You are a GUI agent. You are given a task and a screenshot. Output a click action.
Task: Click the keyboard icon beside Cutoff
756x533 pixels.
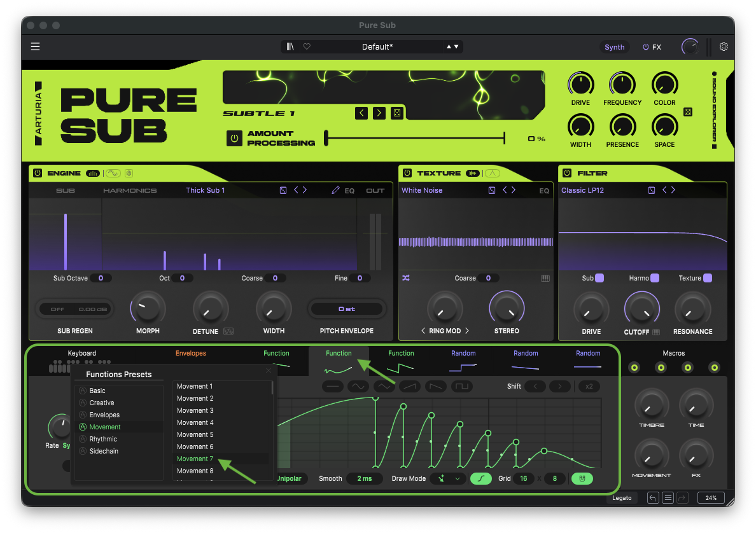pyautogui.click(x=656, y=332)
